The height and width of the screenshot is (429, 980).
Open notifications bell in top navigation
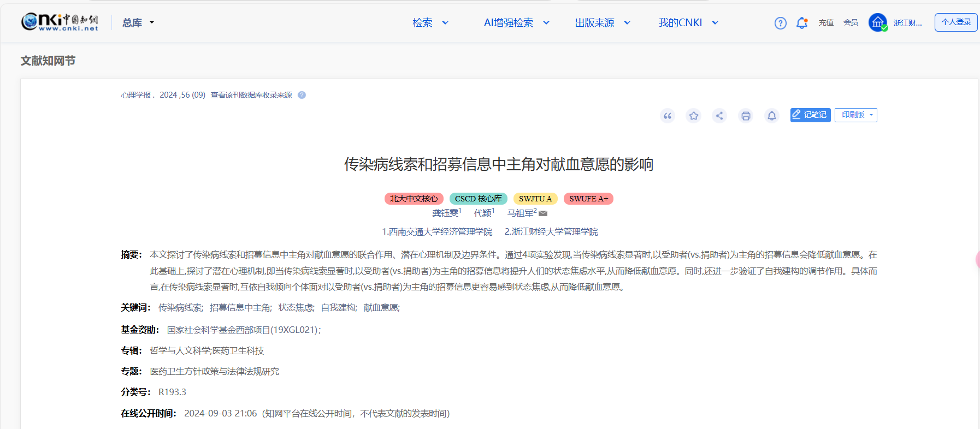(801, 23)
